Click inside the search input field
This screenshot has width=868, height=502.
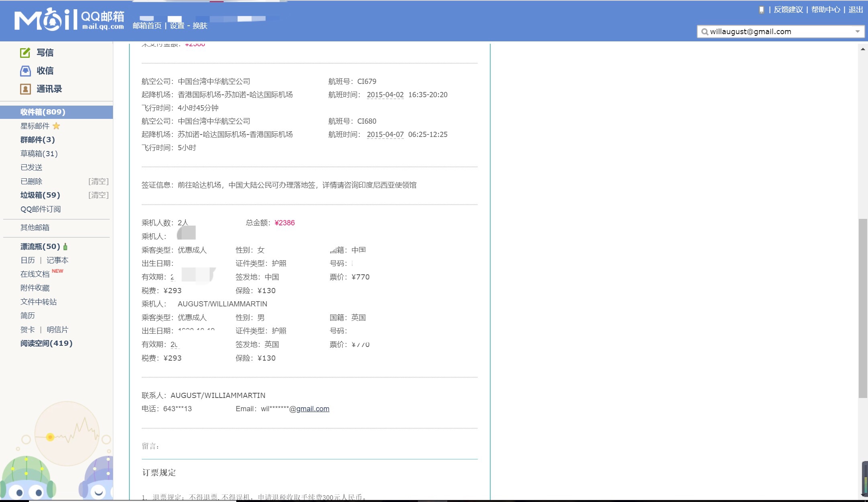(x=780, y=32)
